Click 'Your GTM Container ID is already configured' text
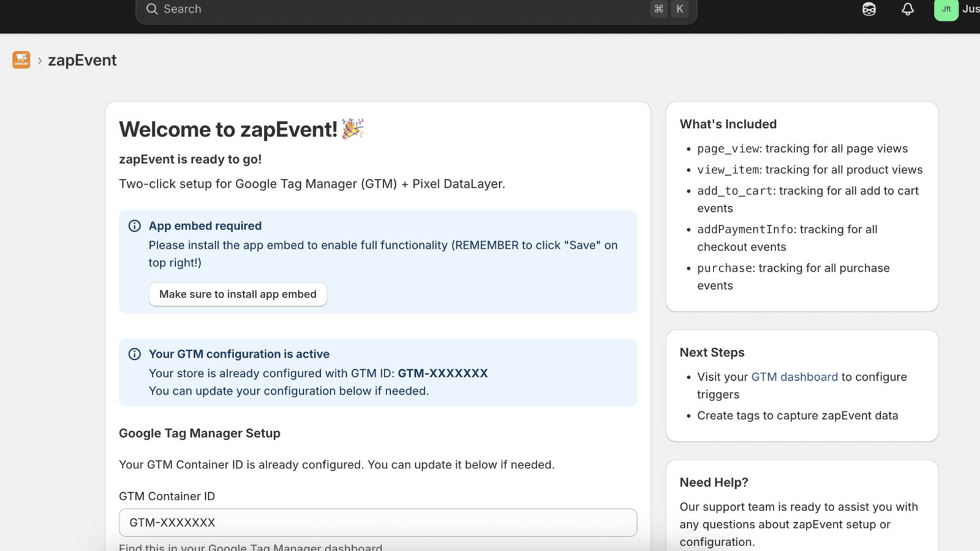This screenshot has width=980, height=551. tap(336, 465)
